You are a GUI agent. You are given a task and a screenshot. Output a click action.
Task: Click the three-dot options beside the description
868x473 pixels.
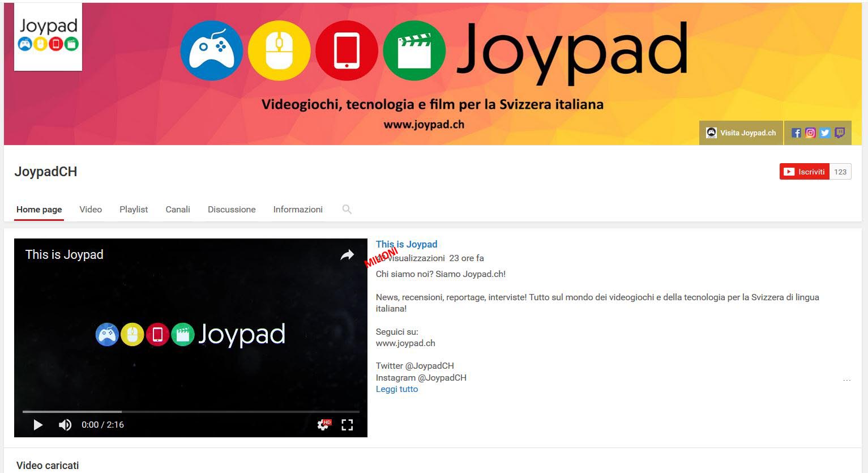pos(846,380)
